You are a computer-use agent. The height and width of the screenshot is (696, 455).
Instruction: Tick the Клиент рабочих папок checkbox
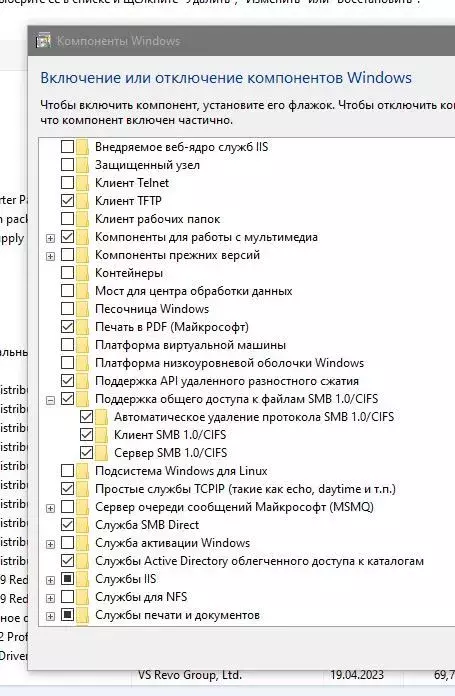[67, 218]
